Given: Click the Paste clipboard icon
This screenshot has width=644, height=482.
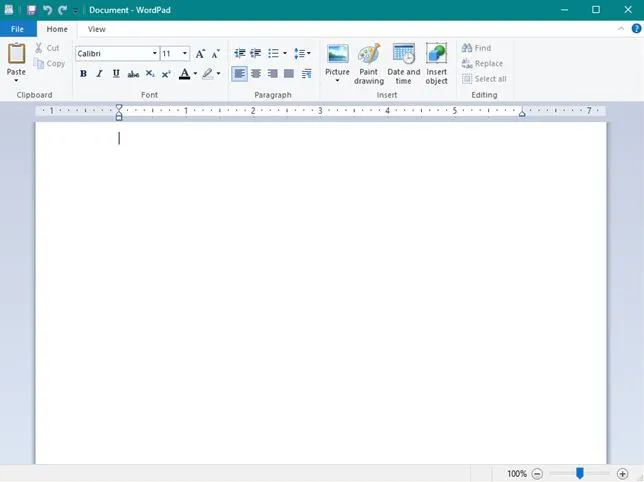Looking at the screenshot, I should coord(16,55).
